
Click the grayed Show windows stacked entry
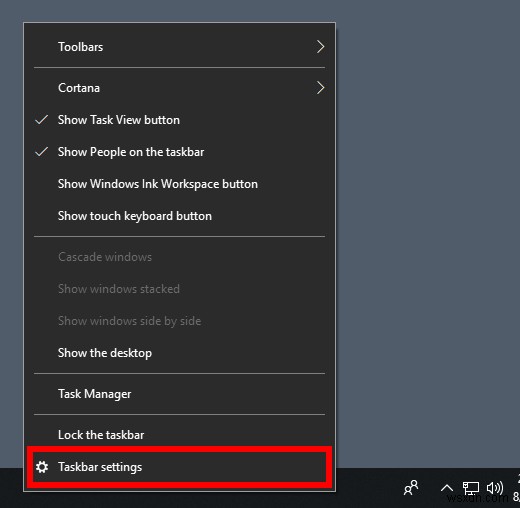[x=179, y=289]
